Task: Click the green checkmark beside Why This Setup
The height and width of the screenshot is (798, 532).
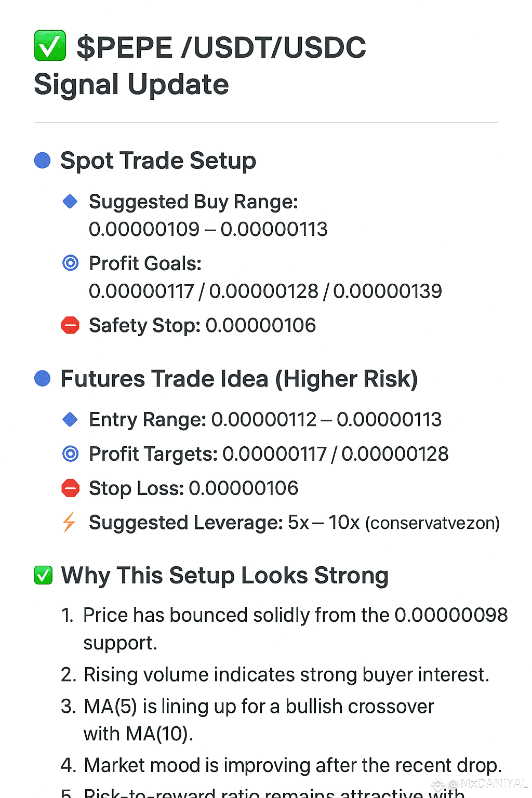Action: [x=43, y=575]
